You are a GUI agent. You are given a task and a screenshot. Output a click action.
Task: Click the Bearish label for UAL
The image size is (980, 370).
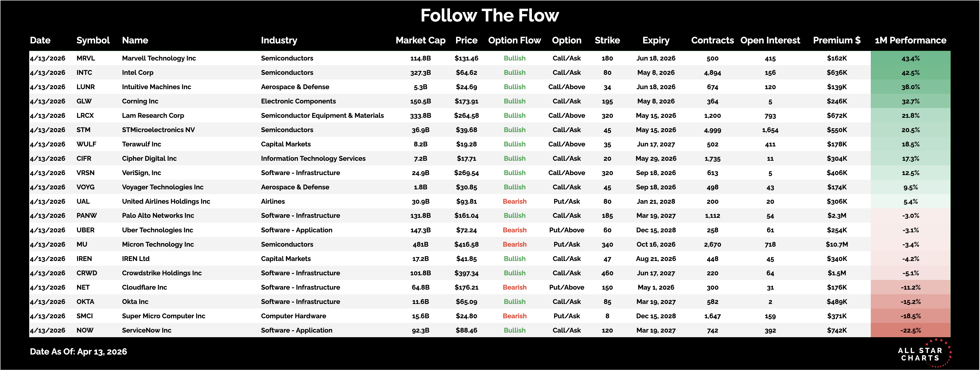[x=514, y=201]
